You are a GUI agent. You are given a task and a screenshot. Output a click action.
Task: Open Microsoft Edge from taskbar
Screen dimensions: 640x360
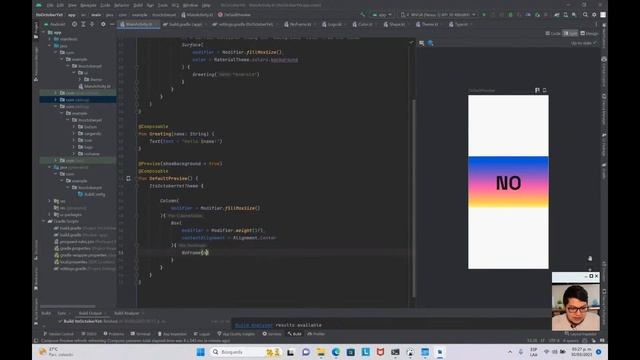click(x=336, y=352)
